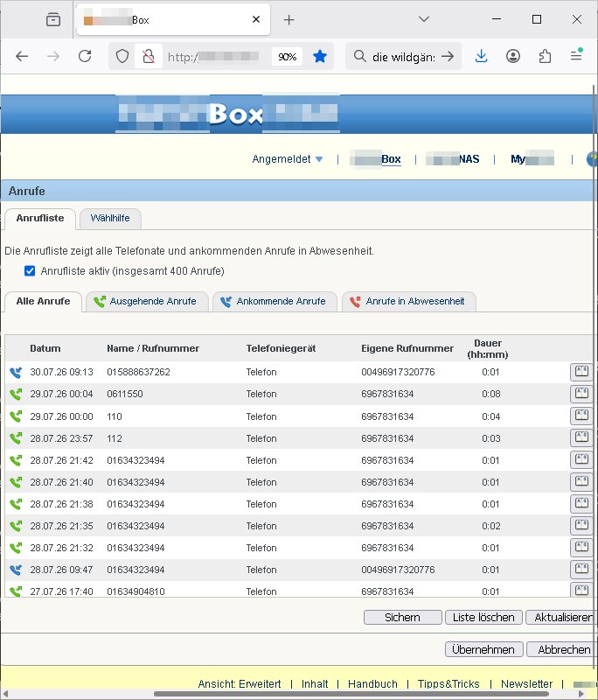This screenshot has width=598, height=700.
Task: Open the Tipps&Tricks footer link
Action: [x=448, y=684]
